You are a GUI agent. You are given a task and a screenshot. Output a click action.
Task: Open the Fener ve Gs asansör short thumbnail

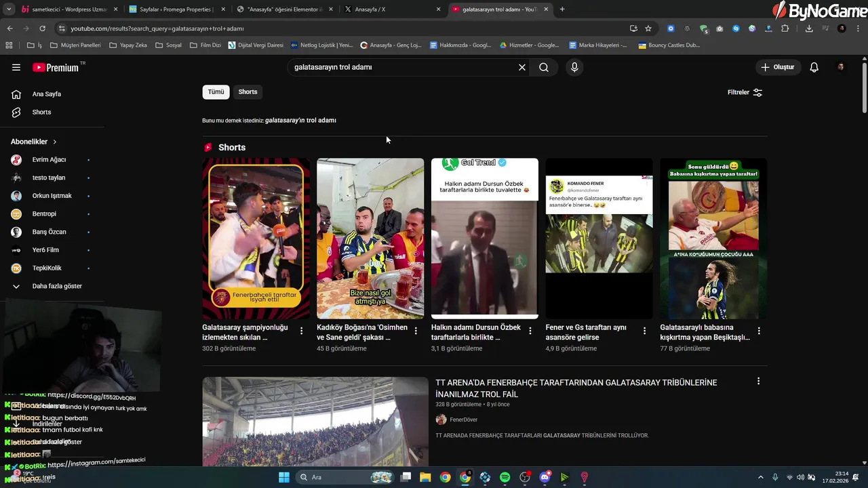599,239
